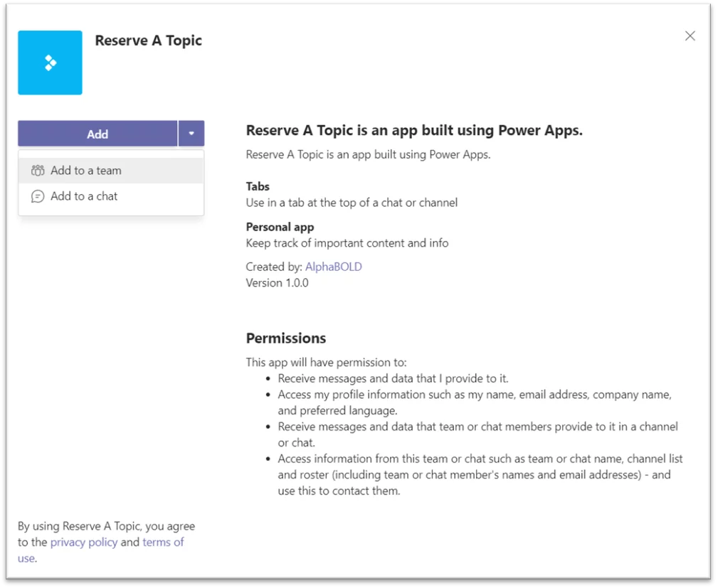Click the Reserve A Topic title next to logo

tap(148, 41)
